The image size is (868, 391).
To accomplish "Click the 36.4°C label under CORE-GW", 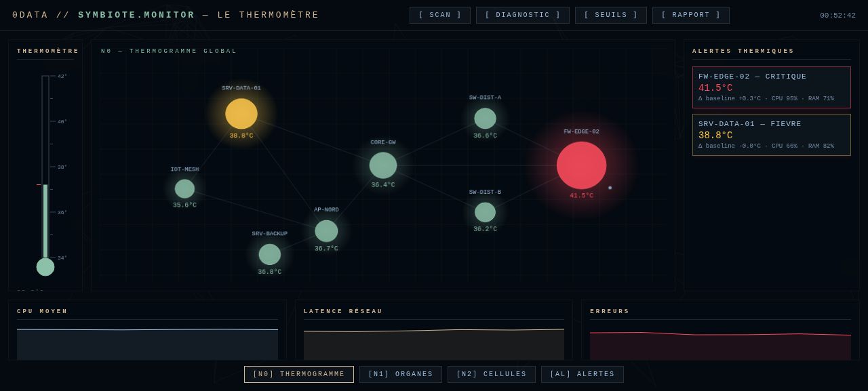I will (383, 185).
